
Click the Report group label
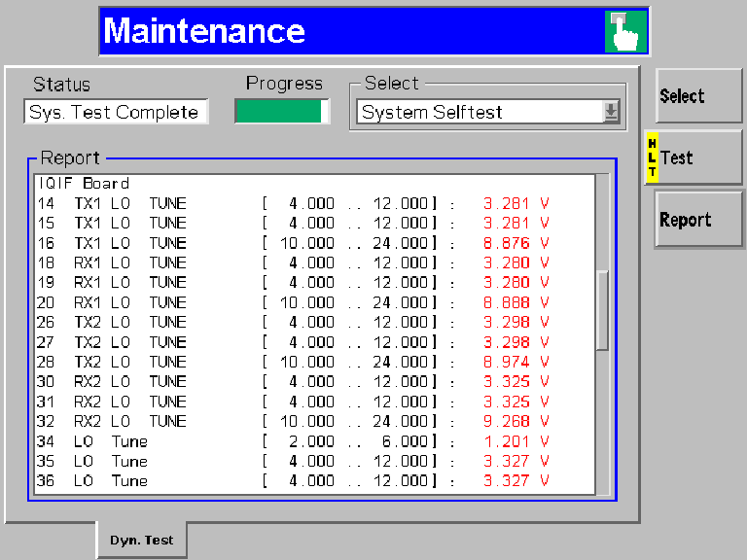[x=70, y=157]
